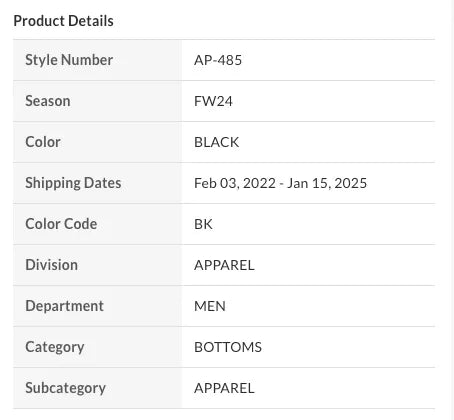Click the FW24 season value
Image resolution: width=454 pixels, height=420 pixels.
[x=213, y=101]
